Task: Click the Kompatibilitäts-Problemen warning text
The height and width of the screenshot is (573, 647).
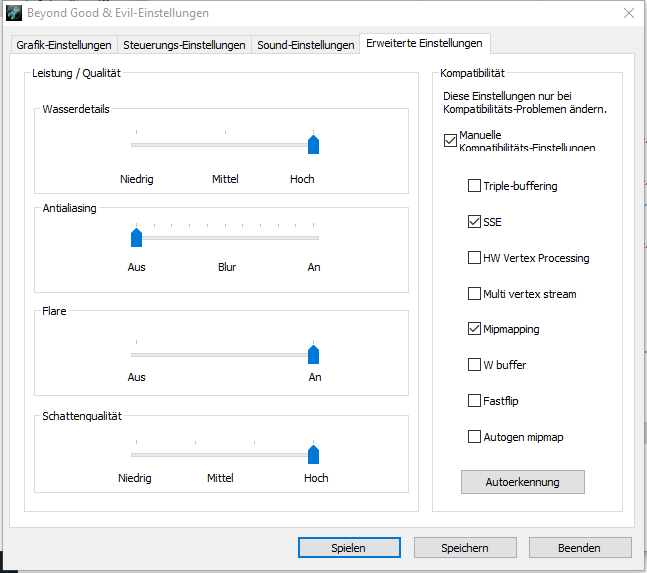Action: tap(525, 103)
